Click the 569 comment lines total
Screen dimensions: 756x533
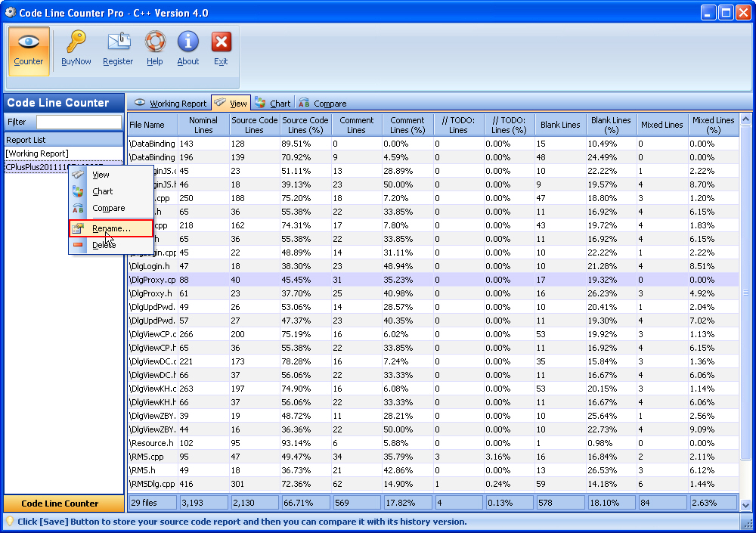tap(357, 503)
